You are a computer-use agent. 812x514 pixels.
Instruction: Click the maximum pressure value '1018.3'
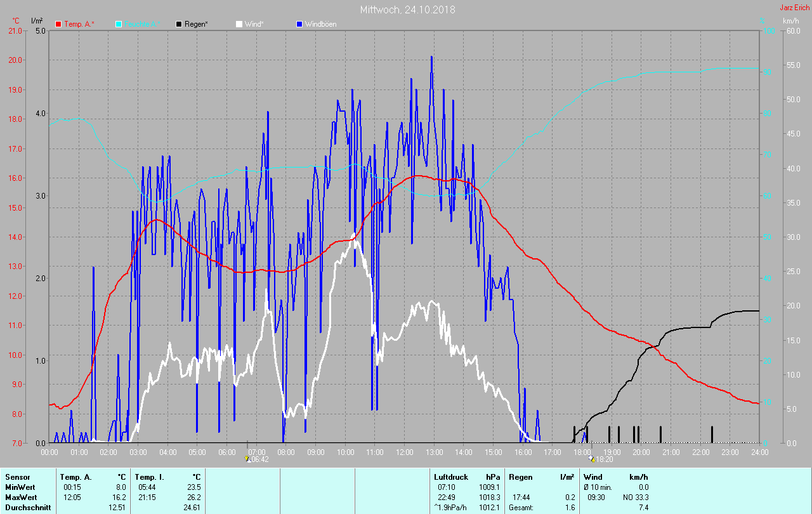(489, 498)
